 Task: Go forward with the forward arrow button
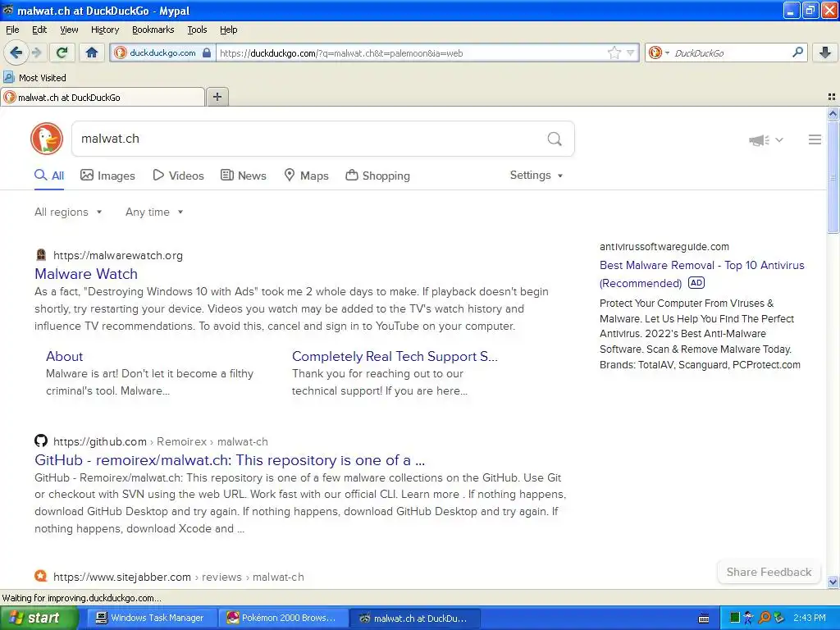(x=36, y=52)
